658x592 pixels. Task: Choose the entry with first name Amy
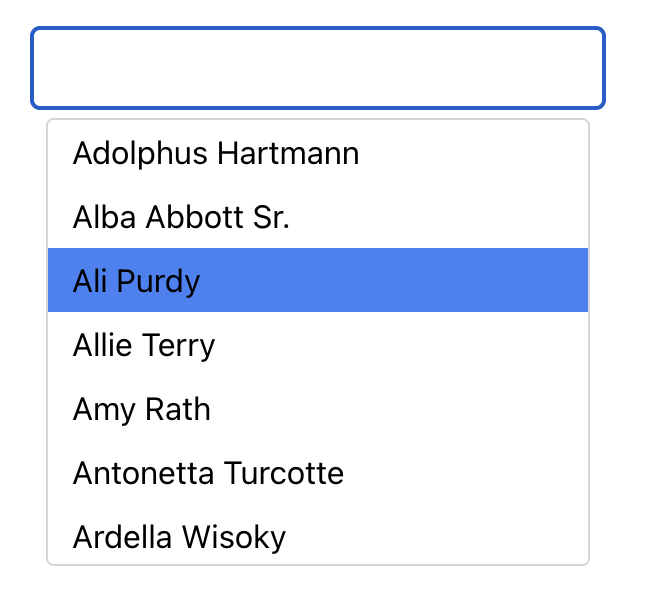(142, 409)
